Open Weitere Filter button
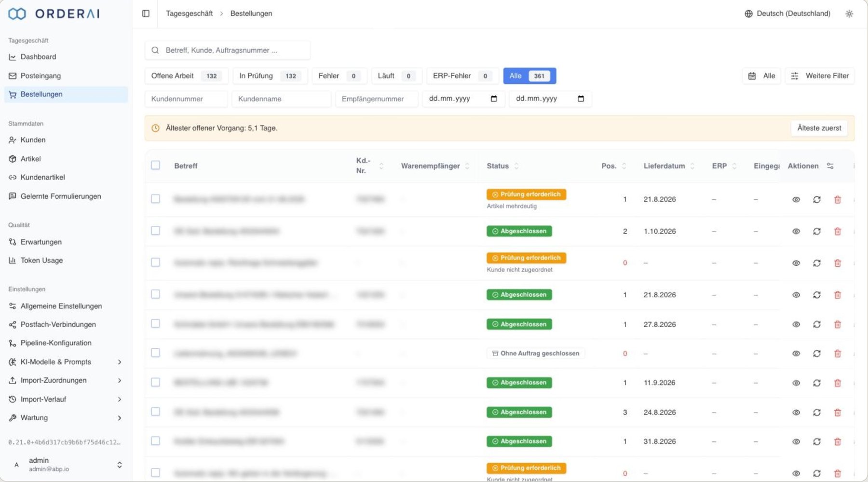This screenshot has height=482, width=868. tap(820, 76)
